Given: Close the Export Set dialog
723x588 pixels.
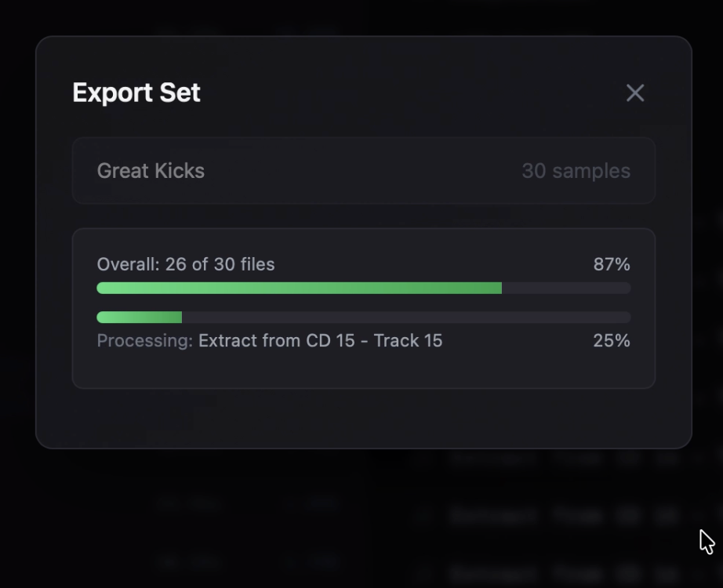Looking at the screenshot, I should (x=635, y=93).
